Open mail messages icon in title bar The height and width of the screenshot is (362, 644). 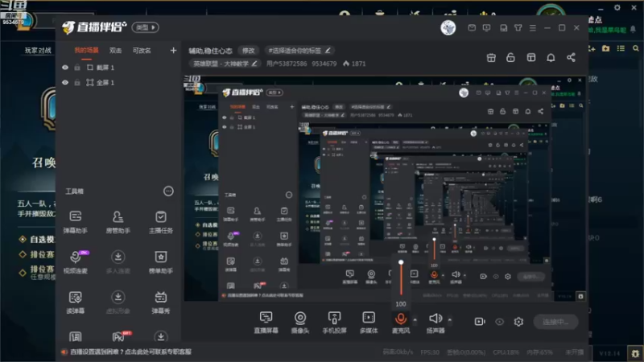[x=472, y=28]
